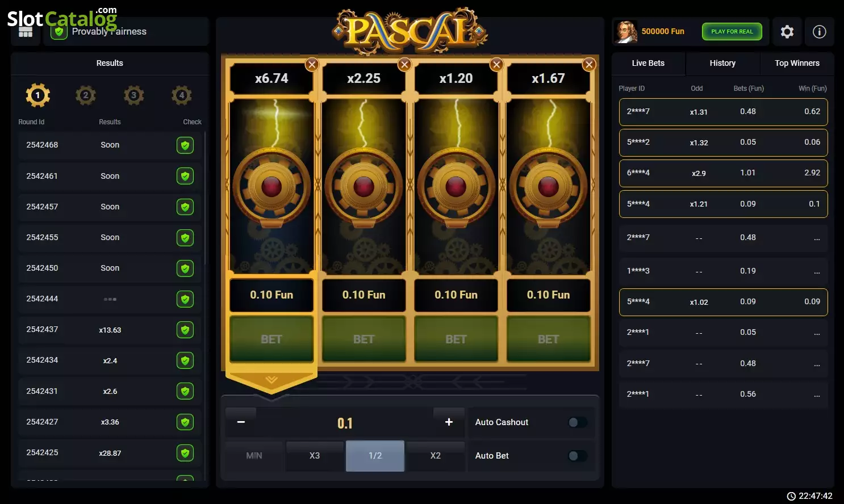Click the 0.1 bet amount field
Screen dimensions: 844x504
(345, 423)
